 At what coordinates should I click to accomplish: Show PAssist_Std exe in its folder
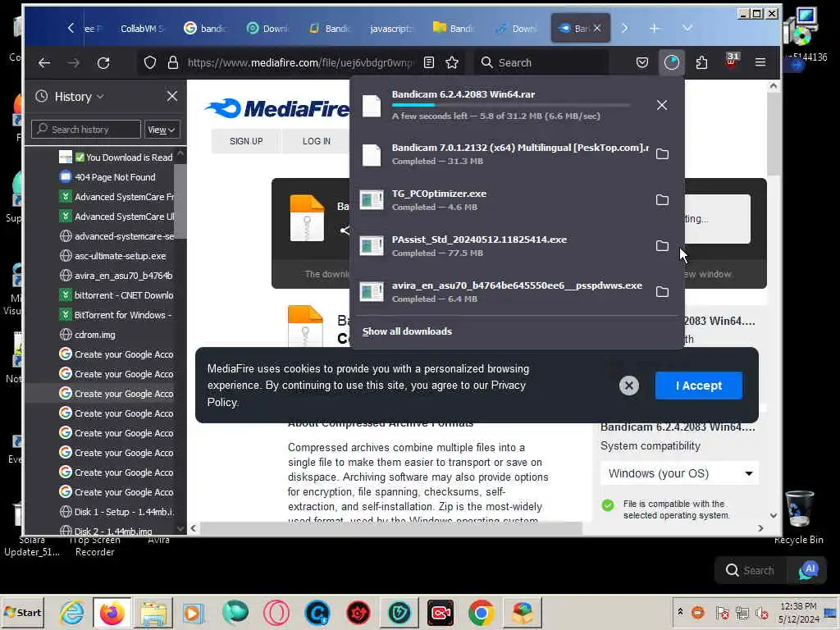point(662,246)
